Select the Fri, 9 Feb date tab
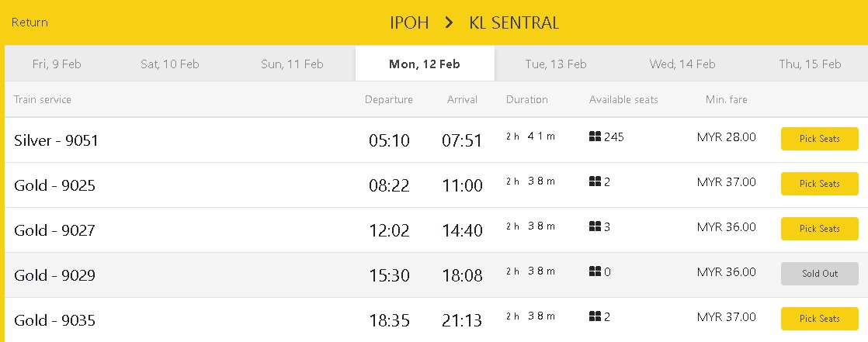Screen dimensions: 868x342 [57, 64]
